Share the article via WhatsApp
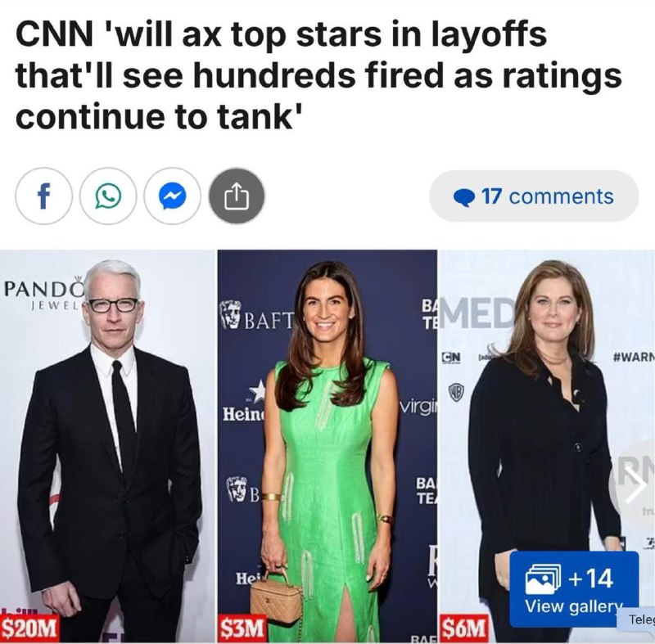This screenshot has width=655, height=644. tap(108, 196)
